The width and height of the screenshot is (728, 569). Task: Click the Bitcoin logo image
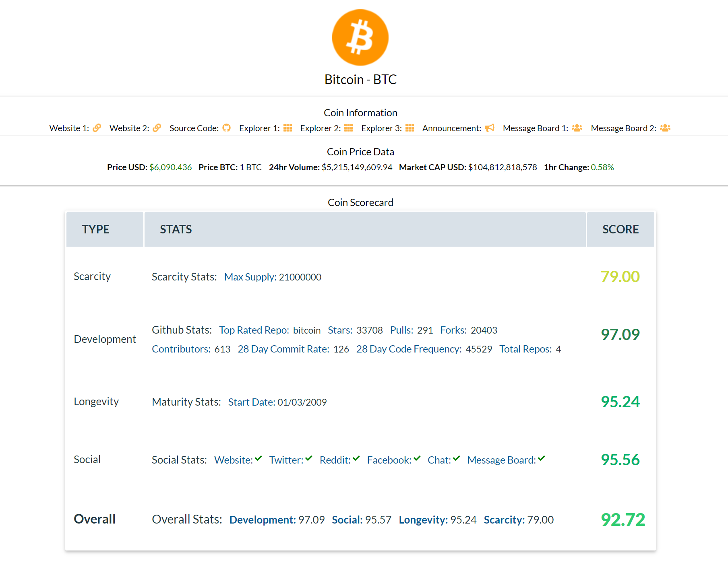(x=360, y=37)
